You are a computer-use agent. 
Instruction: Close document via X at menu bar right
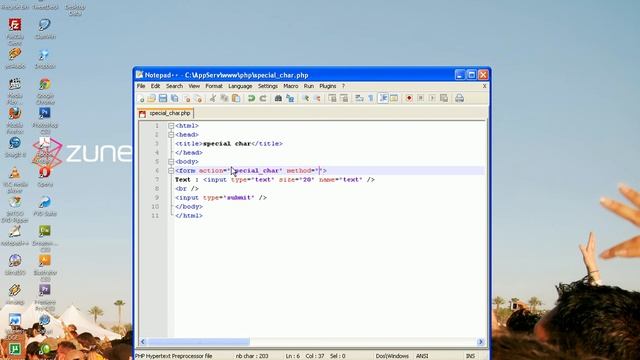tap(484, 86)
